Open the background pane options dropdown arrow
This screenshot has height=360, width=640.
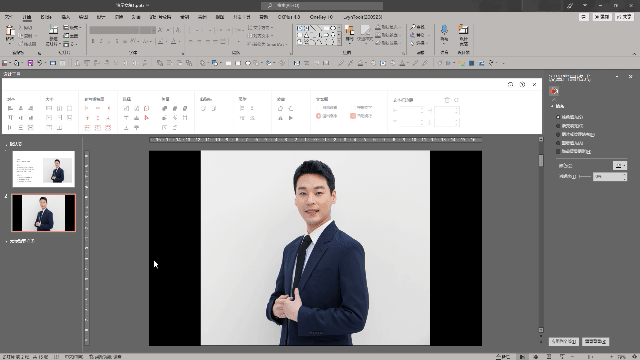(x=617, y=77)
